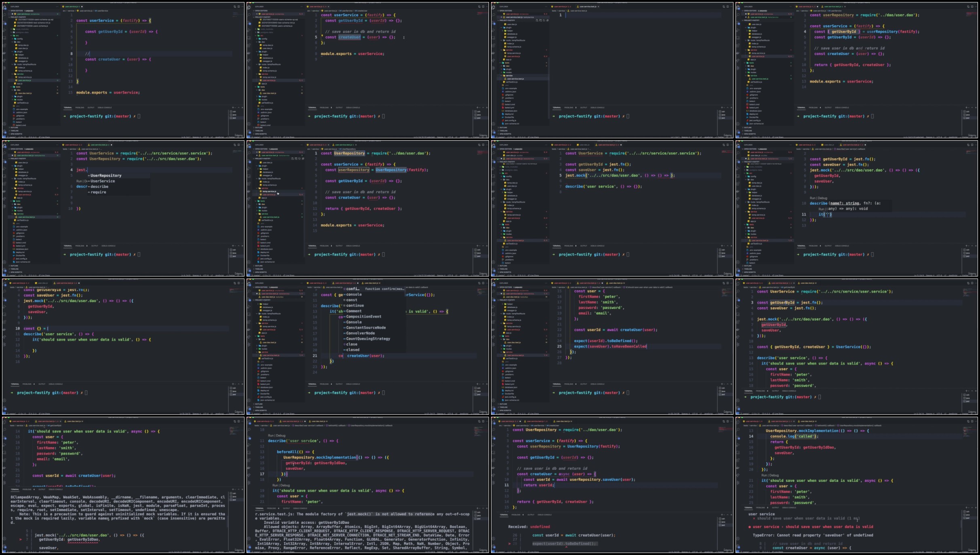The image size is (980, 555).
Task: Open the frame showing expect(saveUser).toHaveBeenCalled
Action: pos(612,347)
